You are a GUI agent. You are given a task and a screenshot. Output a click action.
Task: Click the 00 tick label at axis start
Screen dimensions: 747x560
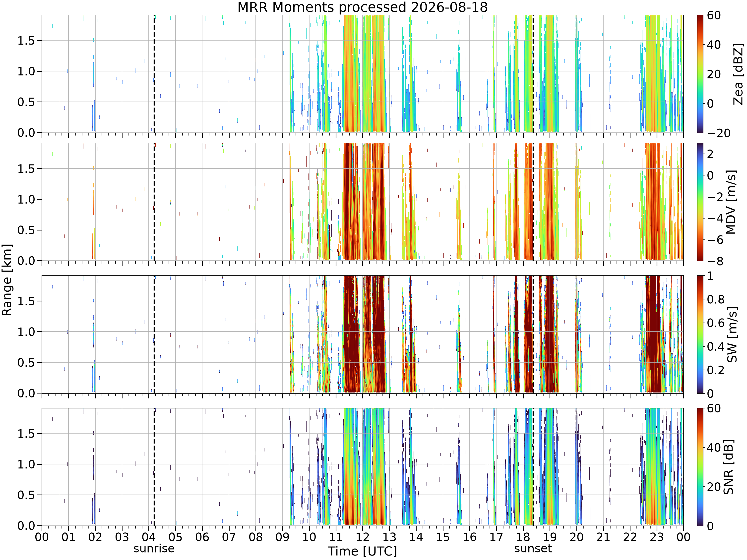42,537
